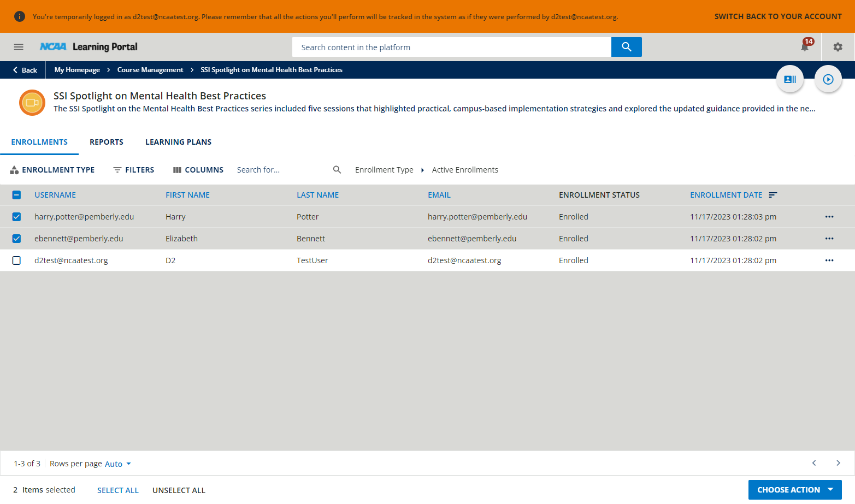Open the Filters panel
855x504 pixels.
(134, 170)
